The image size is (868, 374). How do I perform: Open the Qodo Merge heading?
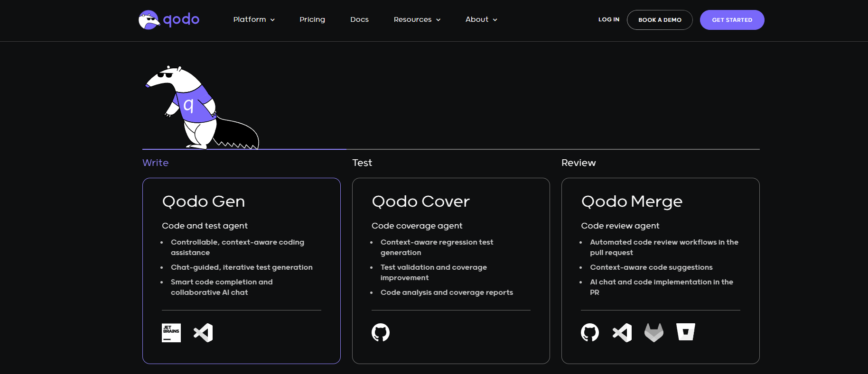pyautogui.click(x=632, y=202)
